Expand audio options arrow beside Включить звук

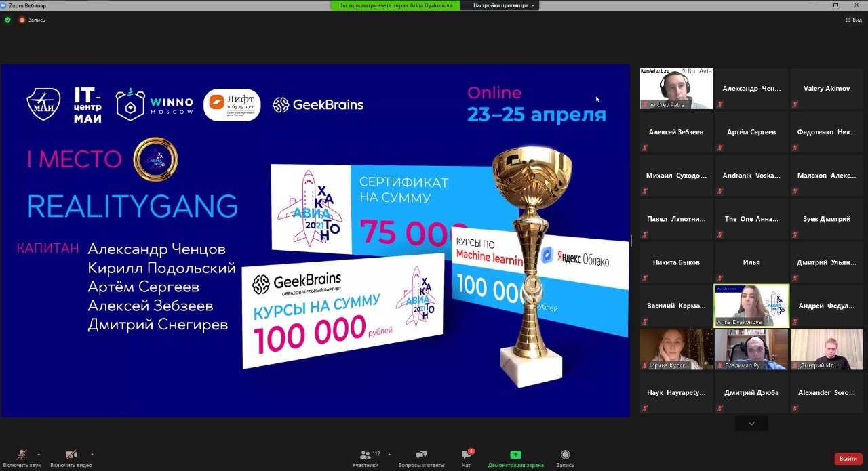pos(38,455)
